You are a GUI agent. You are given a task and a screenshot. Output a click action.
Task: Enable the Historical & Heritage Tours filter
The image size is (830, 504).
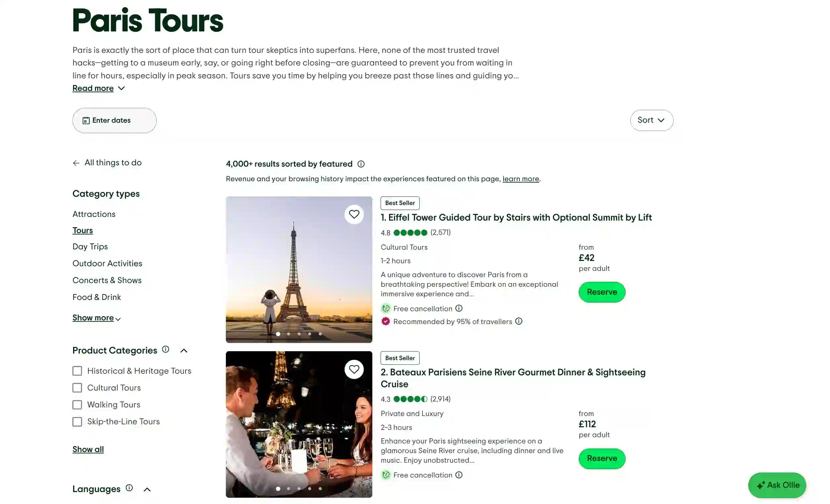click(77, 371)
